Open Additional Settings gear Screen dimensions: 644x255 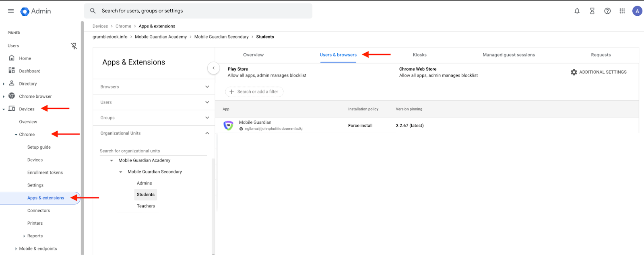tap(599, 72)
